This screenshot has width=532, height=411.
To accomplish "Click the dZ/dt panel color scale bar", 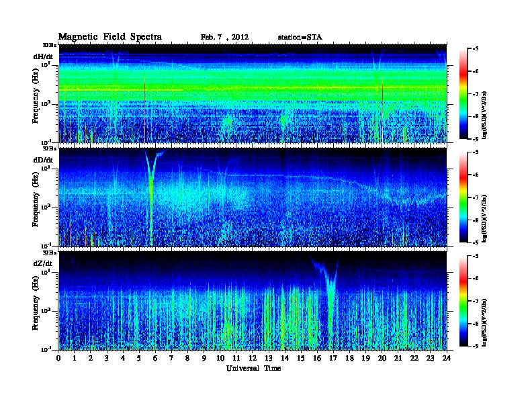I will (x=463, y=301).
